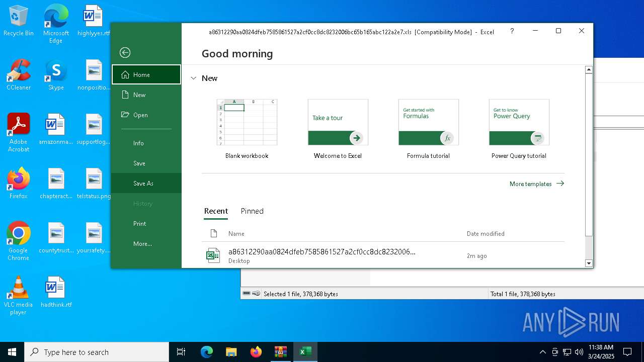Sort recent files by Name column
The height and width of the screenshot is (362, 644).
[236, 233]
